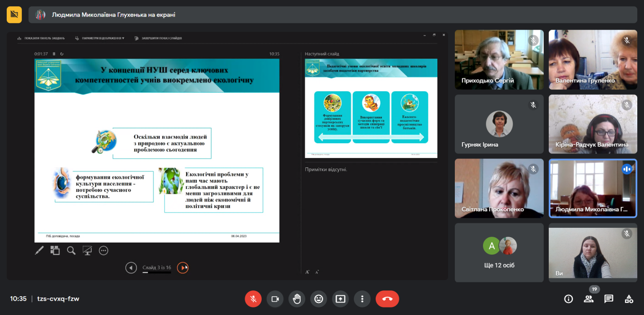The image size is (644, 315).
Task: Click the Гурняк Ірина profile avatar
Action: click(x=499, y=124)
